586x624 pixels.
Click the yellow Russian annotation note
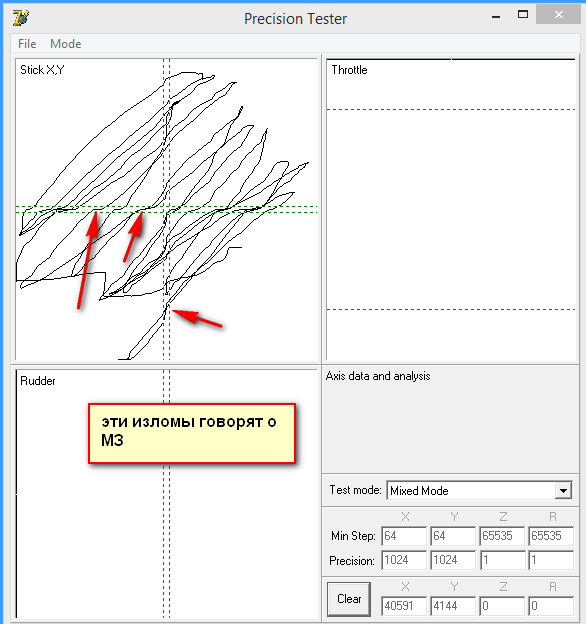coord(192,433)
